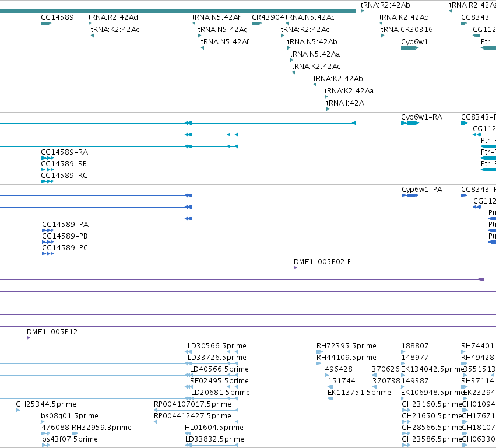Select the CG14589-RA transcript arrows
This screenshot has width=496, height=448.
click(47, 158)
